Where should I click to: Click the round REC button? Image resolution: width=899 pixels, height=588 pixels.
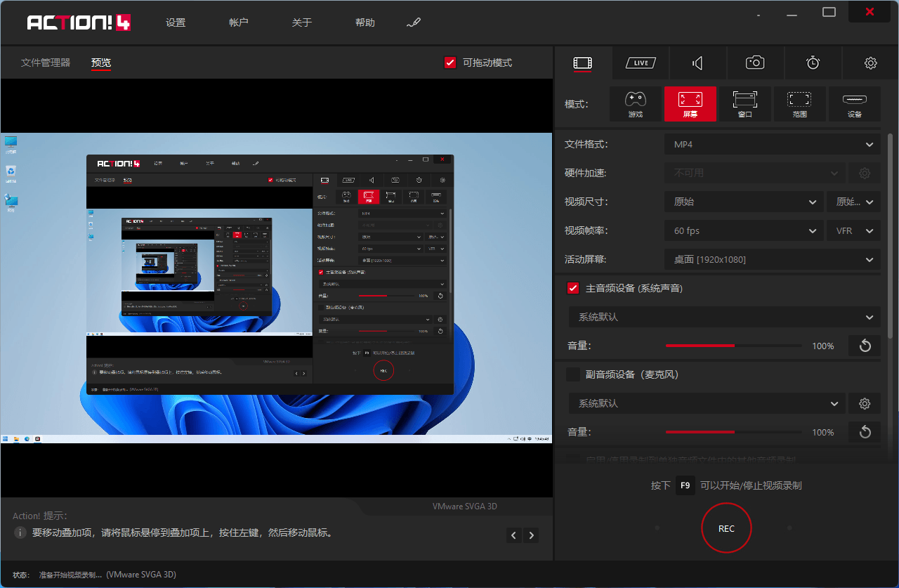(726, 528)
